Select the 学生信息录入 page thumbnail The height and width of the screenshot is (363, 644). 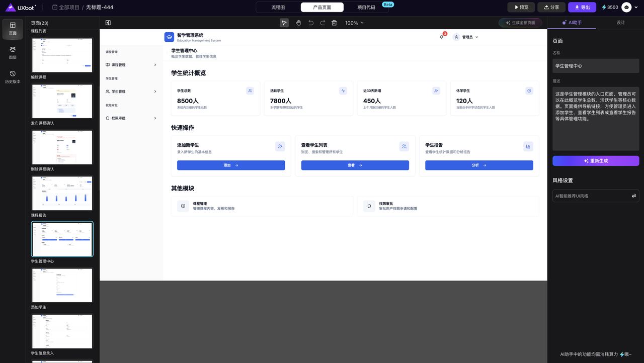click(62, 331)
